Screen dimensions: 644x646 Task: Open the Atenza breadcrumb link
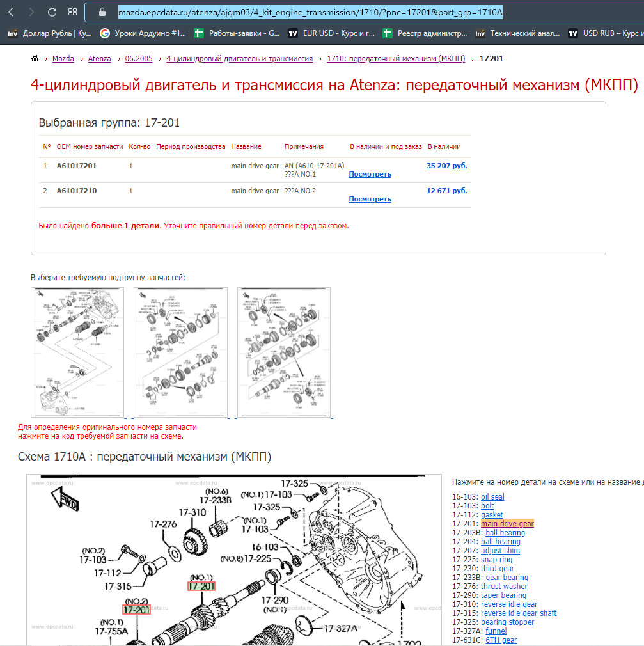click(99, 59)
